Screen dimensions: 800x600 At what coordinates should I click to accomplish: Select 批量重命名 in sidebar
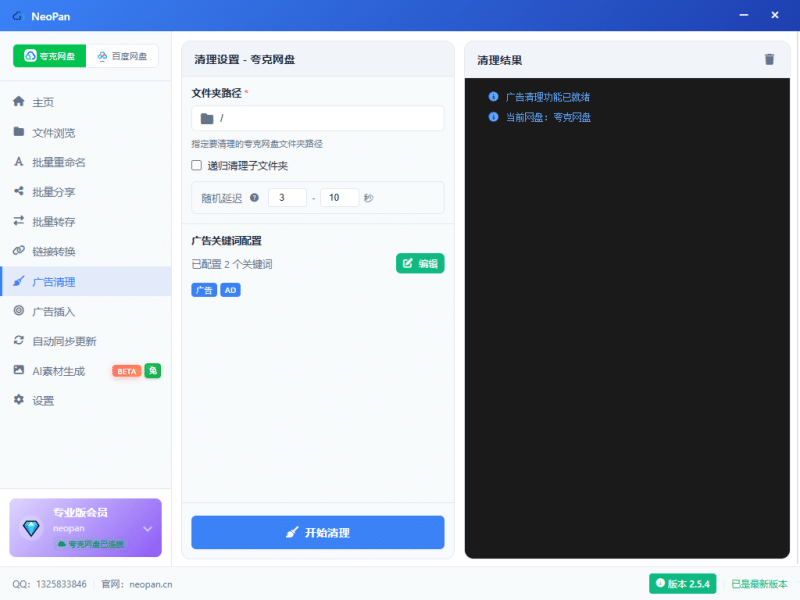click(x=58, y=162)
